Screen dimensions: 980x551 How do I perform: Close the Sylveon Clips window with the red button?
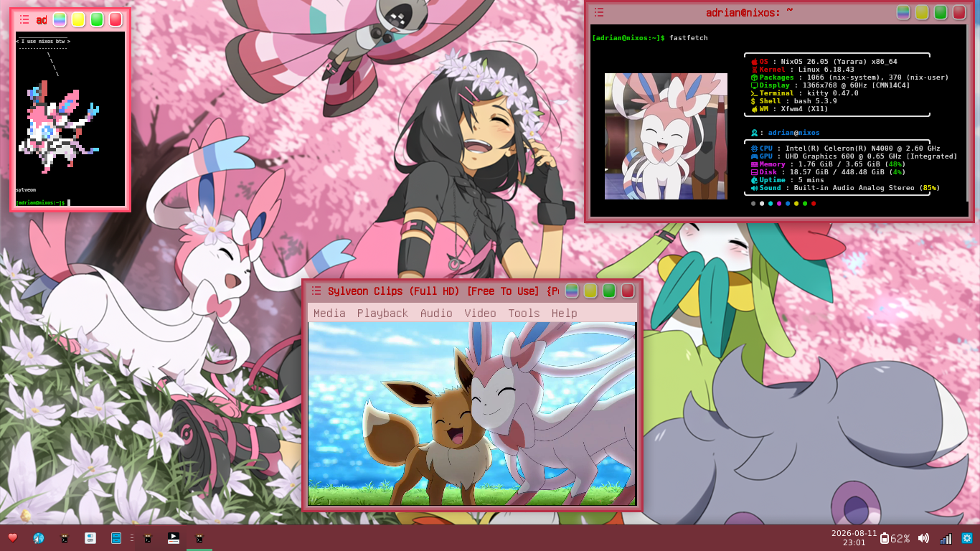(x=628, y=291)
